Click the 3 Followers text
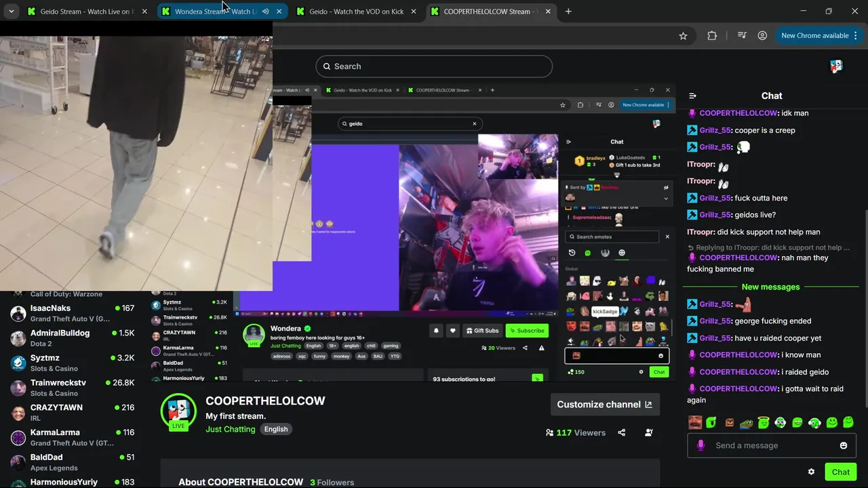This screenshot has height=488, width=868. pyautogui.click(x=332, y=482)
